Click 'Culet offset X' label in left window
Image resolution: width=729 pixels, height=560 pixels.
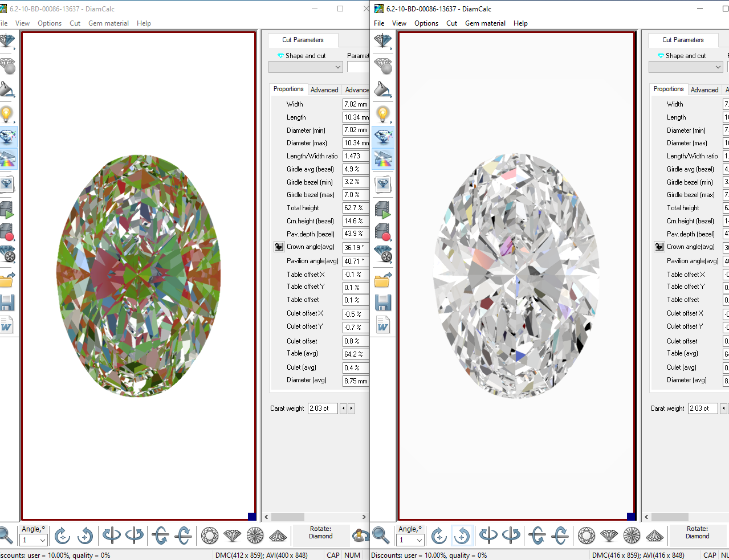pyautogui.click(x=304, y=313)
